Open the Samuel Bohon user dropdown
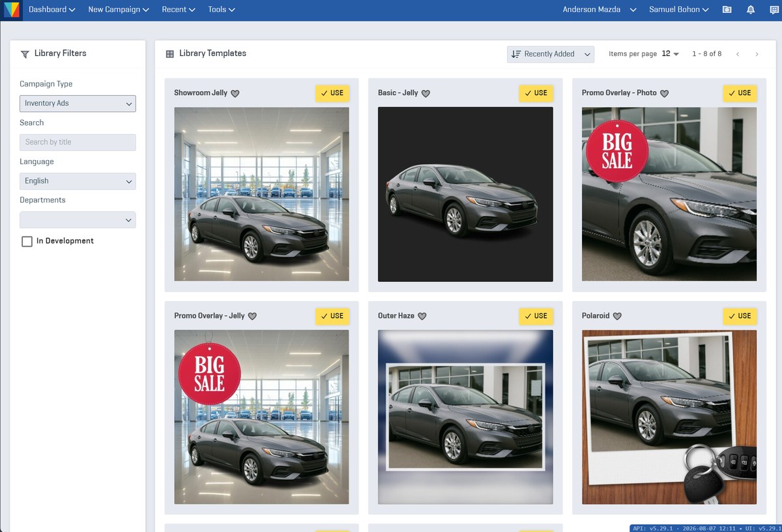 pos(678,10)
